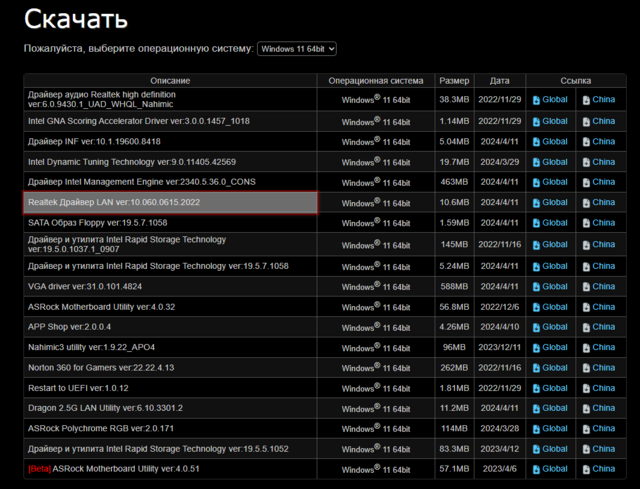Click China download icon for Intel Dynamic Tuning
The width and height of the screenshot is (640, 489).
coord(587,161)
